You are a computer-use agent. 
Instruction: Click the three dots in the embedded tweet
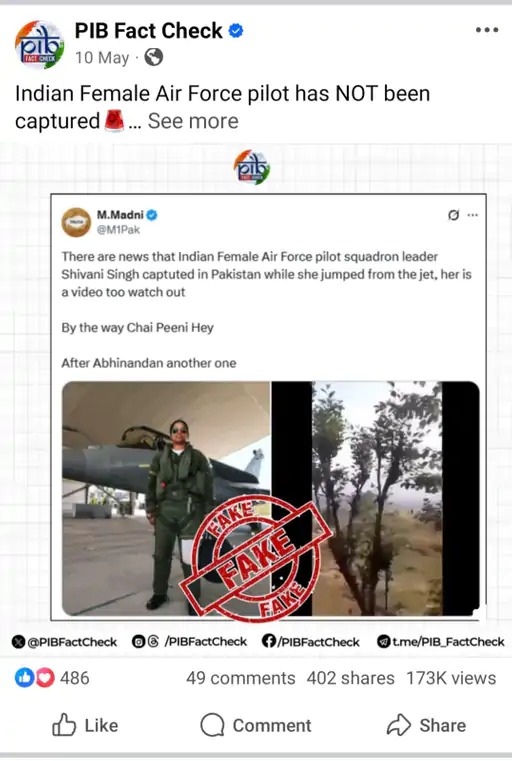click(473, 215)
